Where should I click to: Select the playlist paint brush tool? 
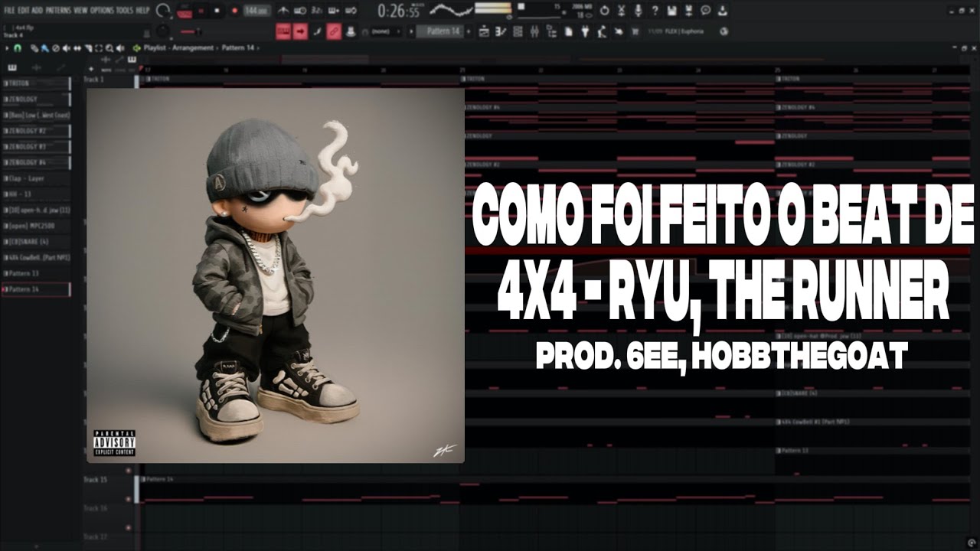tap(45, 47)
